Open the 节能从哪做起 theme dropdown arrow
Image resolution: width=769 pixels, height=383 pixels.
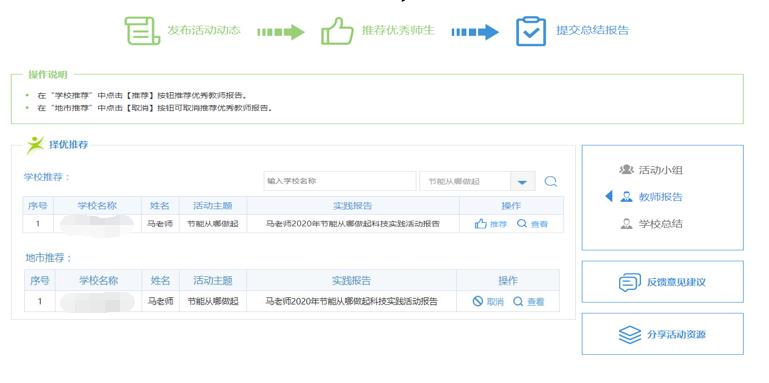click(x=522, y=181)
